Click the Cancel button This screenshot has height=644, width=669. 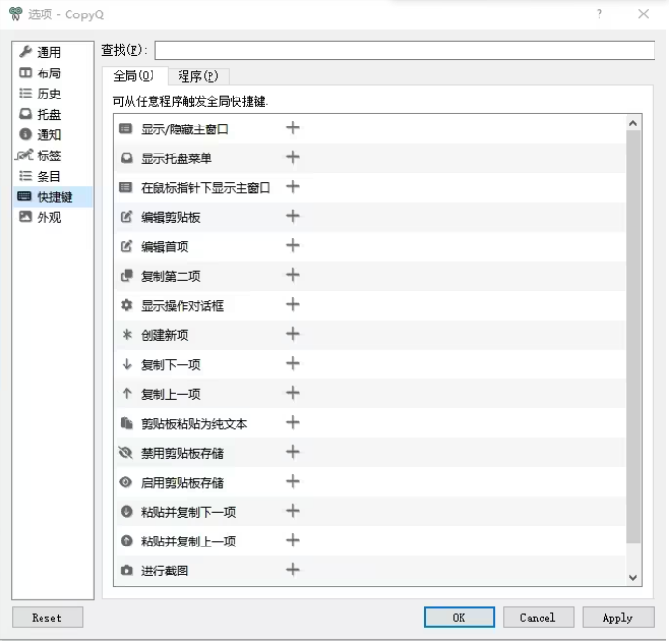(539, 617)
